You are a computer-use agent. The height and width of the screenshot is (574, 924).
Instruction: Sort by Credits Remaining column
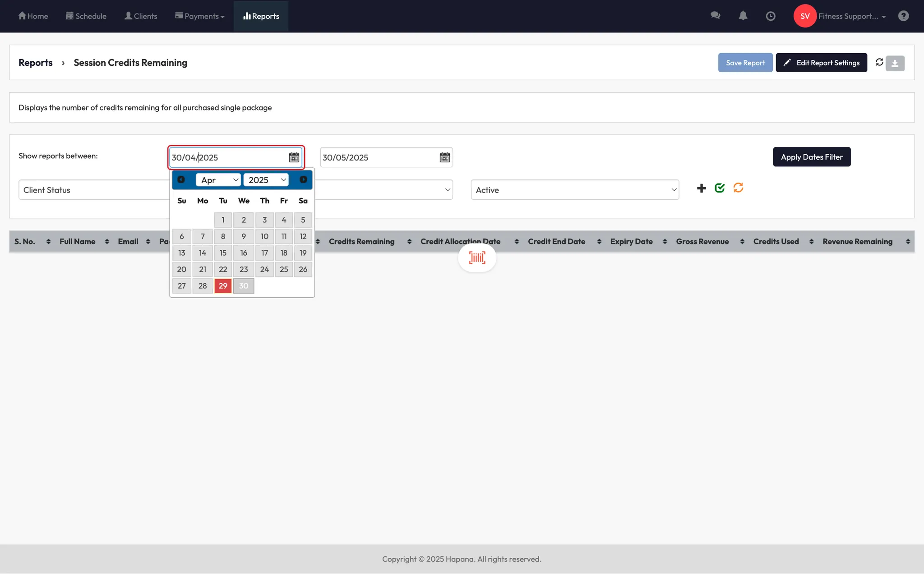[361, 242]
